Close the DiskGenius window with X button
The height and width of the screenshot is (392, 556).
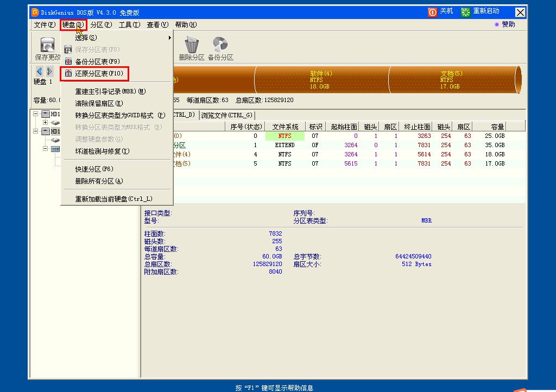pos(520,12)
